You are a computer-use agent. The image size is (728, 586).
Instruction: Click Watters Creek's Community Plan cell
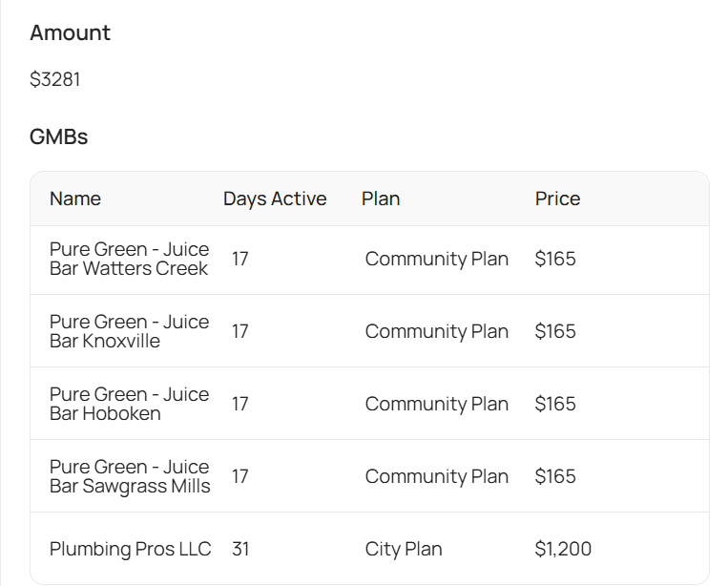(436, 259)
